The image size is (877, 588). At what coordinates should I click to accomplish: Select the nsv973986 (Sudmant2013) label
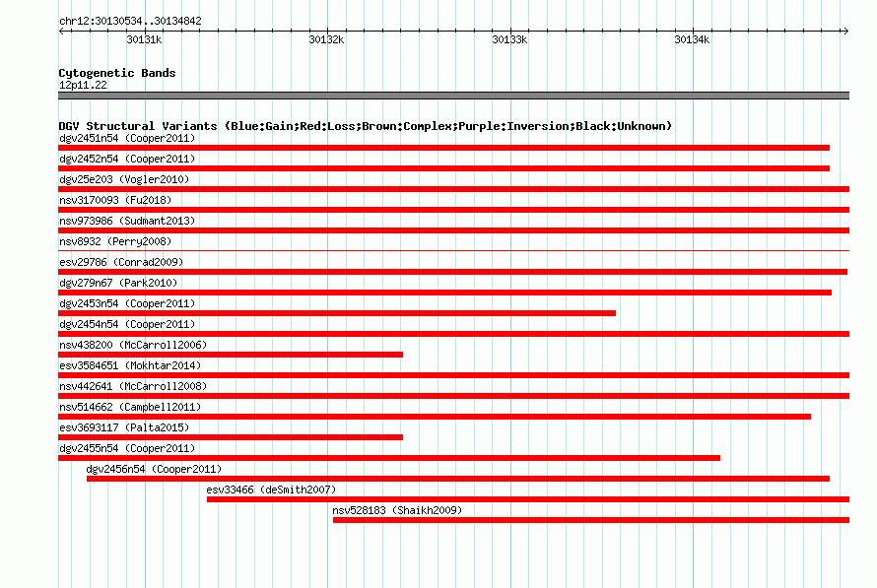click(x=127, y=221)
